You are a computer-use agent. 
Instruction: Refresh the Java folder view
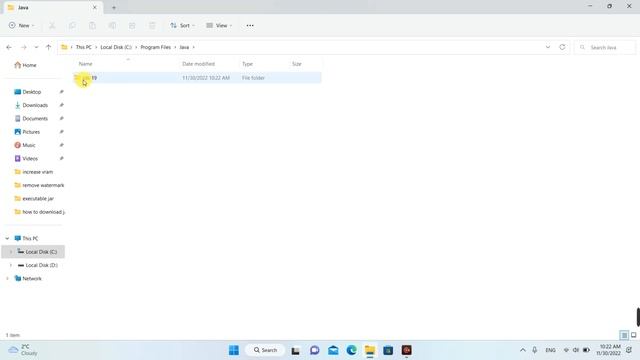[562, 47]
